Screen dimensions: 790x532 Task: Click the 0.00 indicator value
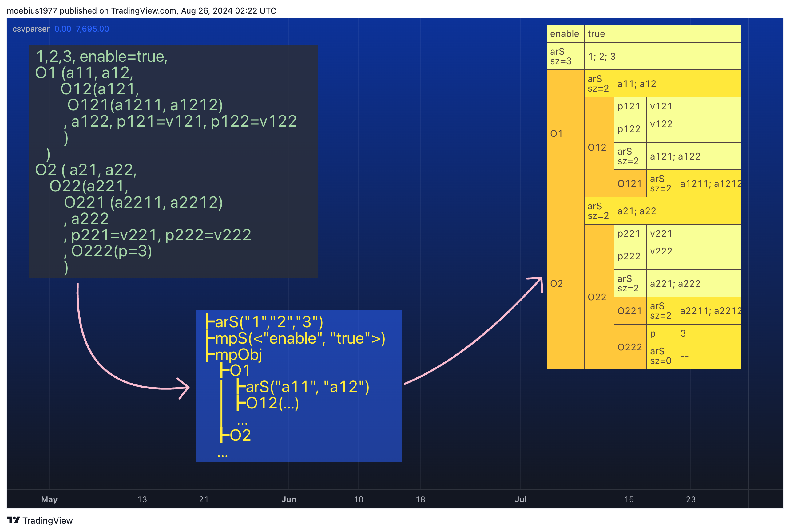tap(63, 29)
